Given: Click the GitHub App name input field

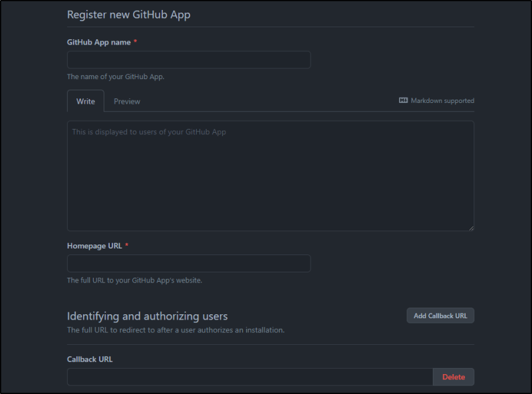Looking at the screenshot, I should click(x=189, y=60).
